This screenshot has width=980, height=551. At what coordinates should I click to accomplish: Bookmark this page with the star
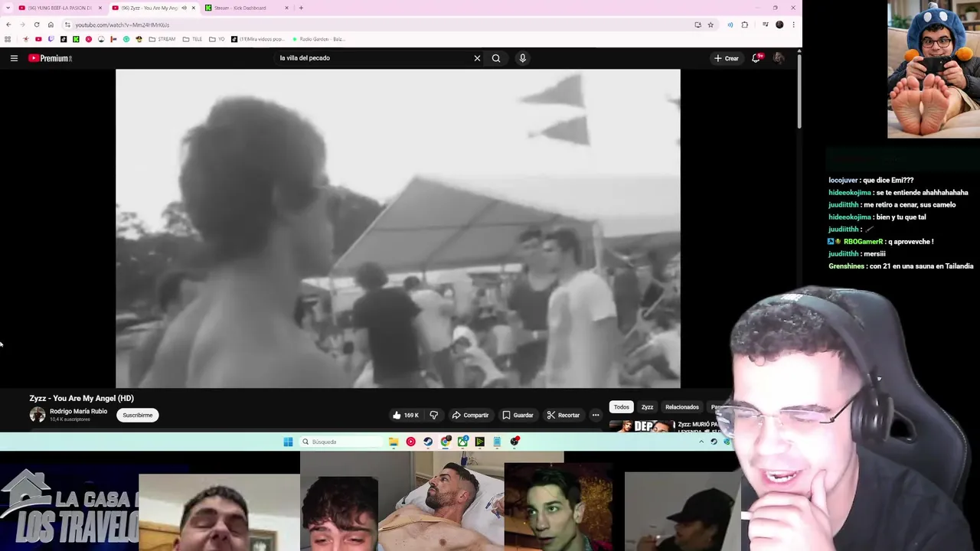click(x=710, y=24)
